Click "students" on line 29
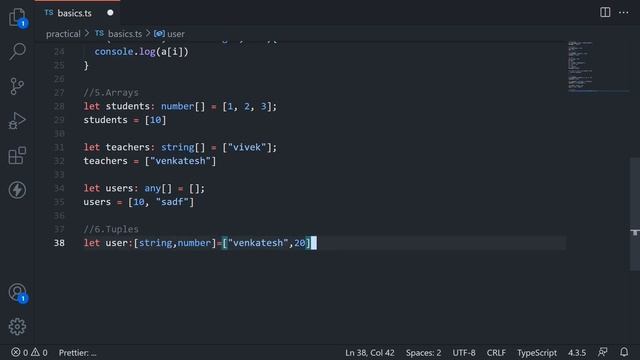Image resolution: width=640 pixels, height=360 pixels. [x=105, y=120]
